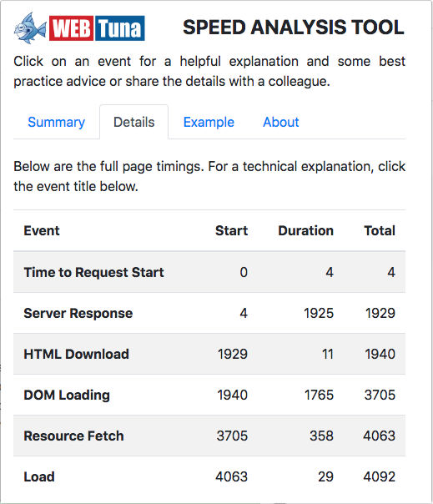This screenshot has height=504, width=433.
Task: Click the Total column header
Action: [380, 231]
